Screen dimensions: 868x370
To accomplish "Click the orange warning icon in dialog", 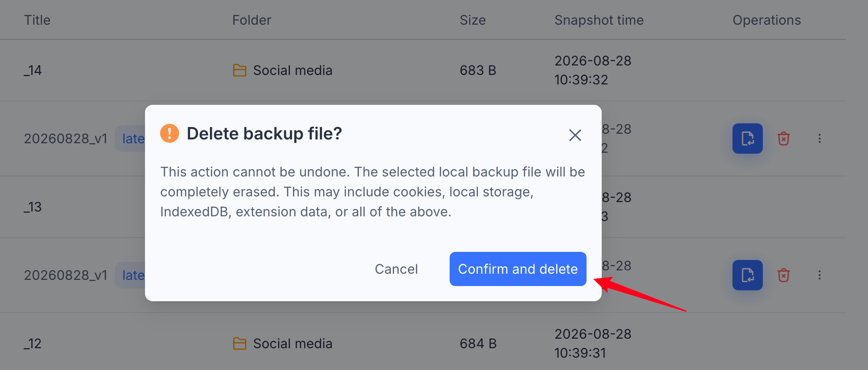I will pos(170,133).
